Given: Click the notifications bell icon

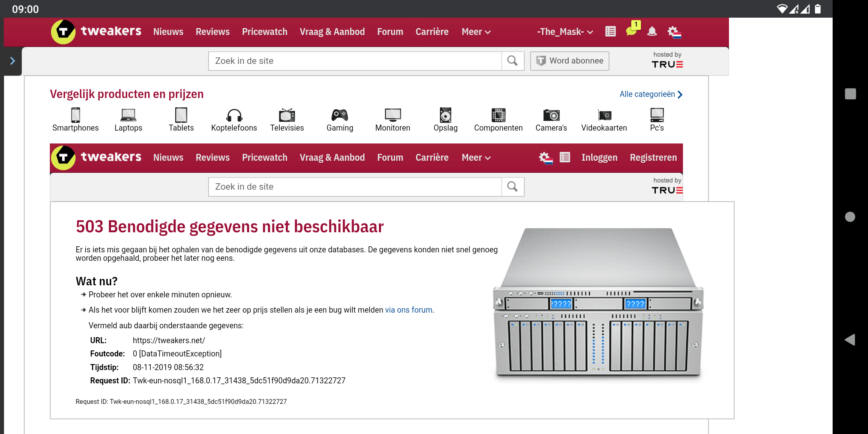Looking at the screenshot, I should coord(652,31).
